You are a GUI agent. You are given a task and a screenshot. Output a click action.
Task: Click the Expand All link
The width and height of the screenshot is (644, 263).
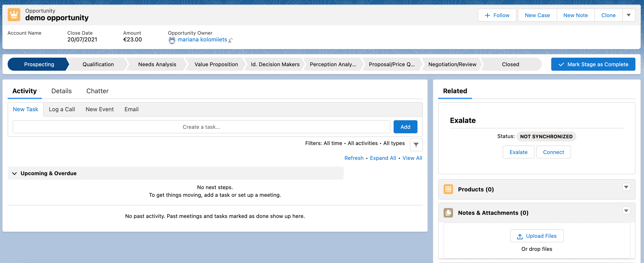tap(383, 158)
